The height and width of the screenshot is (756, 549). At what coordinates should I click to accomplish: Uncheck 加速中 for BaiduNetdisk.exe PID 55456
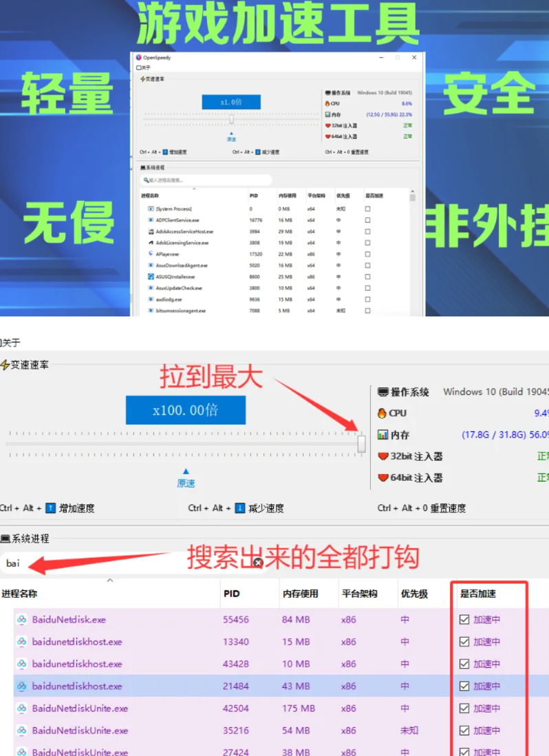tap(464, 620)
